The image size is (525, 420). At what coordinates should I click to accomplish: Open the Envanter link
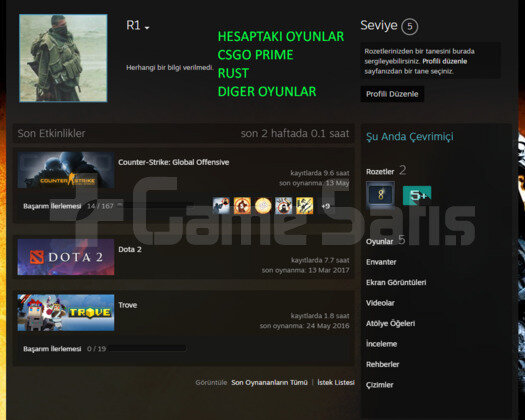click(x=381, y=262)
